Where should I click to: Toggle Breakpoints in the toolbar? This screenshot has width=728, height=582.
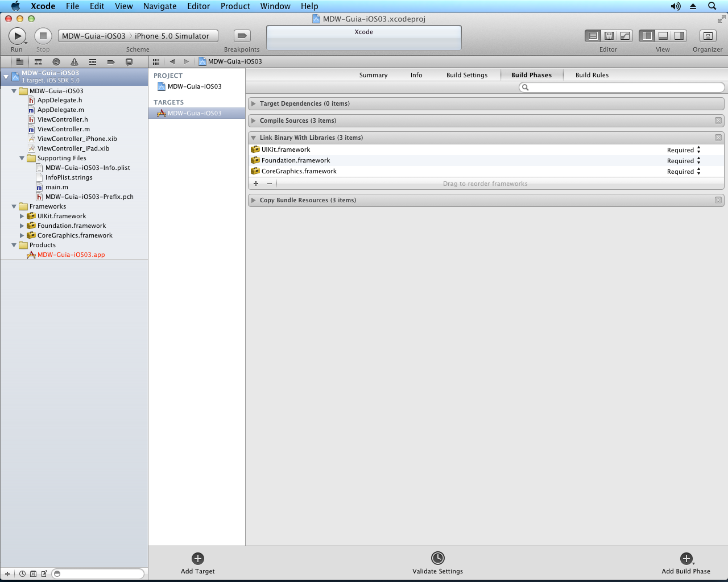coord(242,36)
